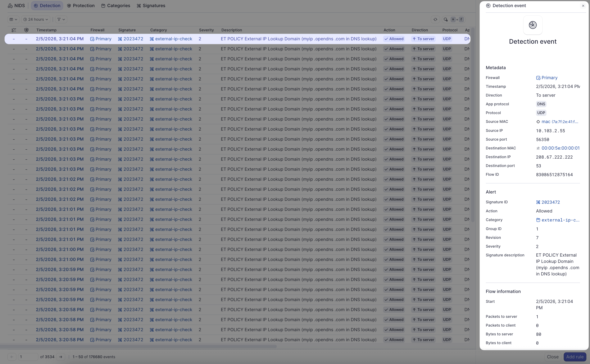Close the Detection event panel with X
Viewport: 590px width, 364px height.
(x=583, y=6)
